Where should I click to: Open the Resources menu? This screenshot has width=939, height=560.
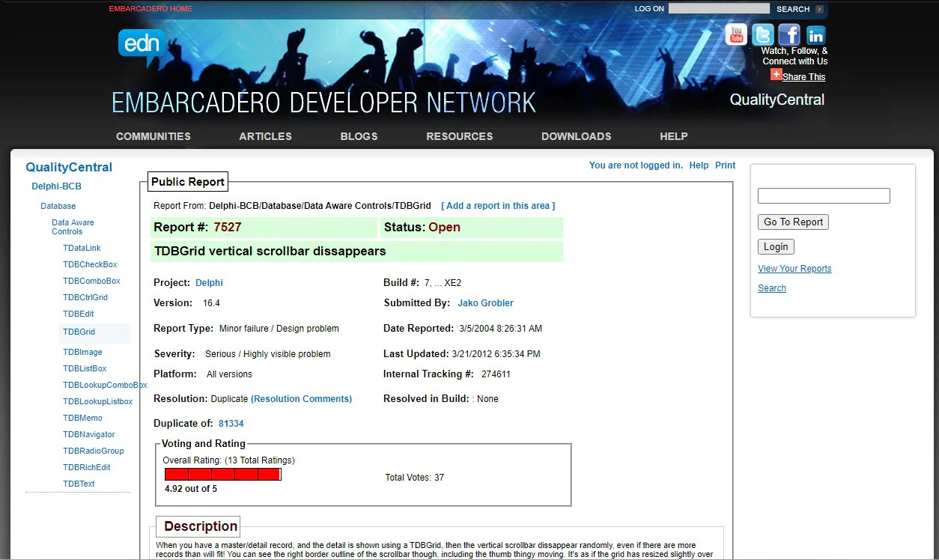pos(460,136)
